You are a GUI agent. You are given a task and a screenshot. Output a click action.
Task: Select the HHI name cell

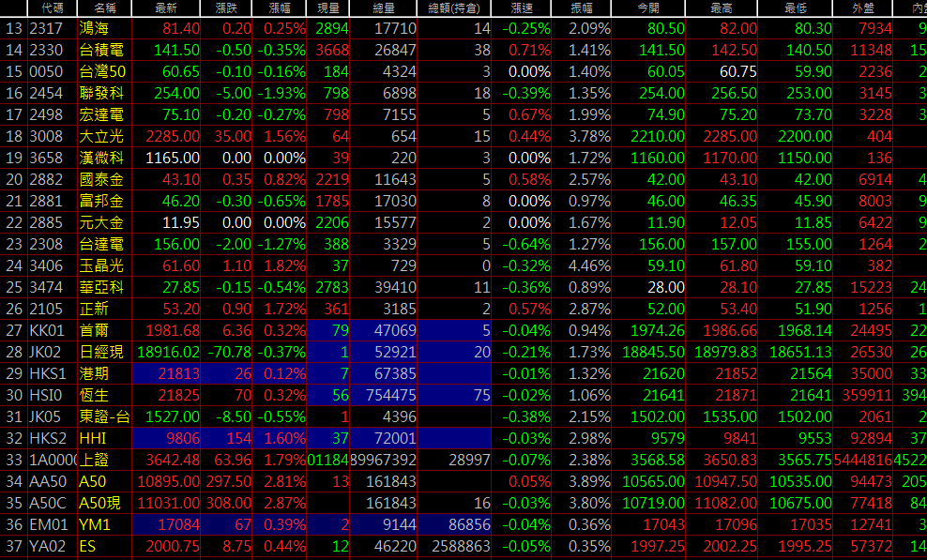[93, 439]
